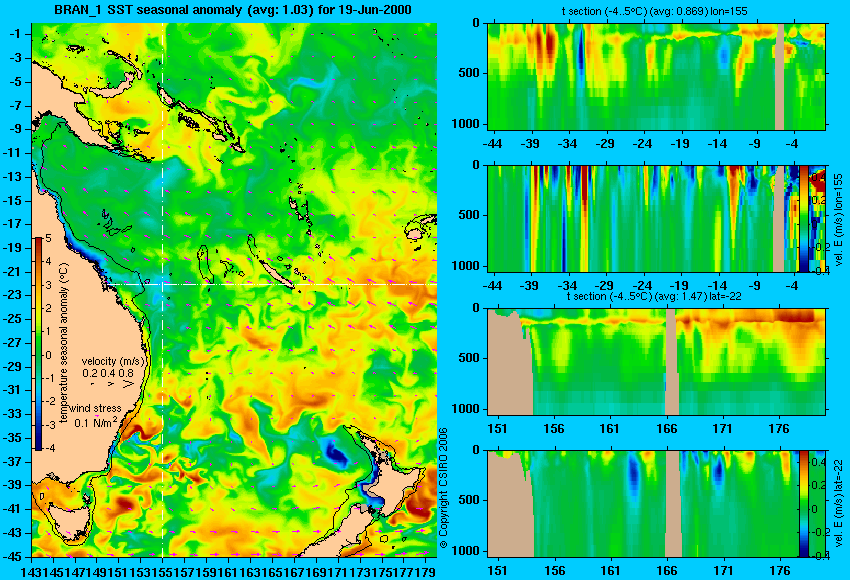
Task: Open the temperature section panel for lon=155
Action: [656, 76]
